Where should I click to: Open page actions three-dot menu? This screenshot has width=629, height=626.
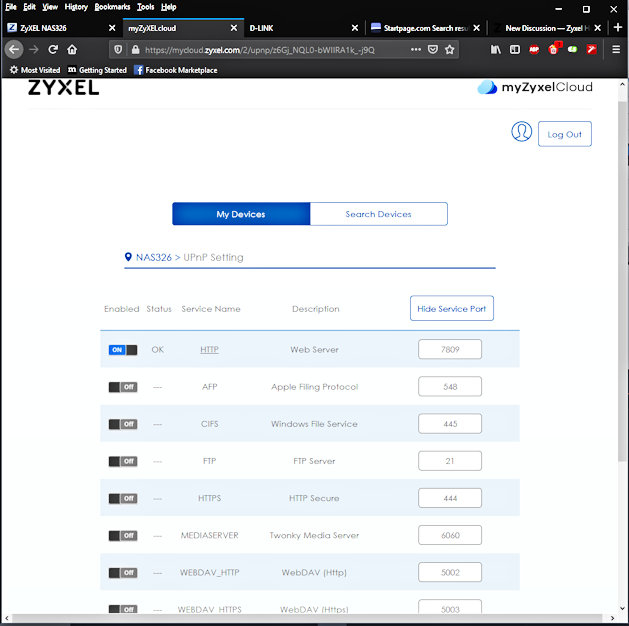(x=416, y=49)
